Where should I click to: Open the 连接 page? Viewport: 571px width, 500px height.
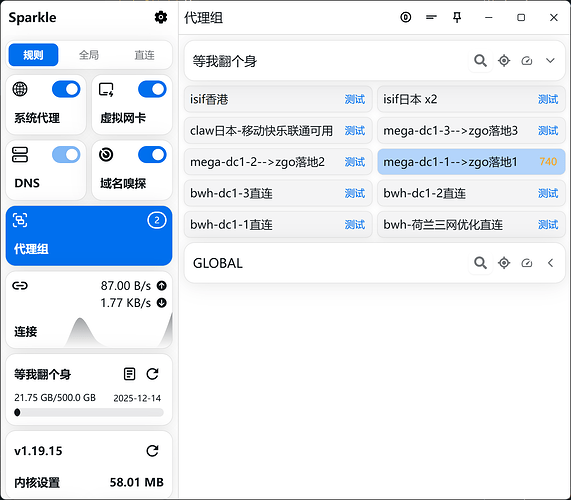point(89,310)
